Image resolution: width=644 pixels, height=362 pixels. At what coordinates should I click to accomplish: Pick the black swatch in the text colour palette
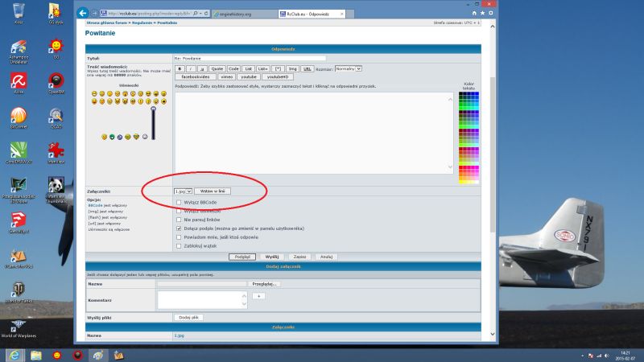click(x=460, y=93)
